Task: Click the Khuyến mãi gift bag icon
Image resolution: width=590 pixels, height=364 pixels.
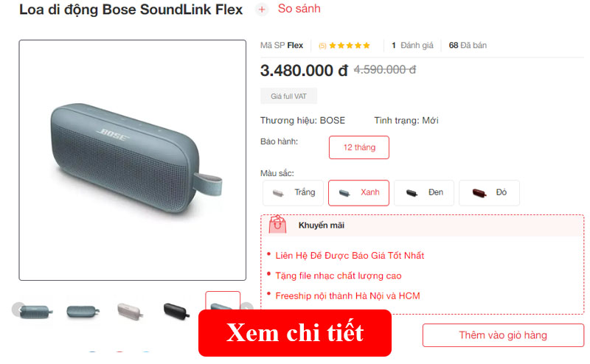Action: click(x=278, y=224)
